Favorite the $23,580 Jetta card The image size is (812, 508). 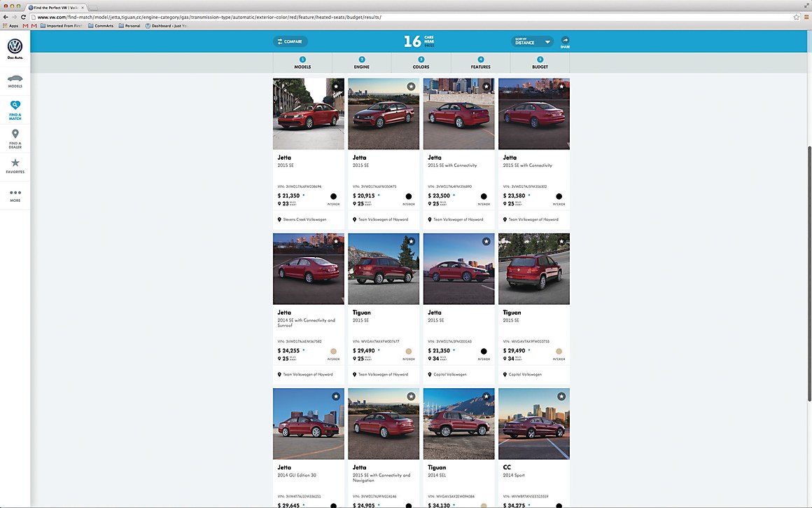[561, 87]
